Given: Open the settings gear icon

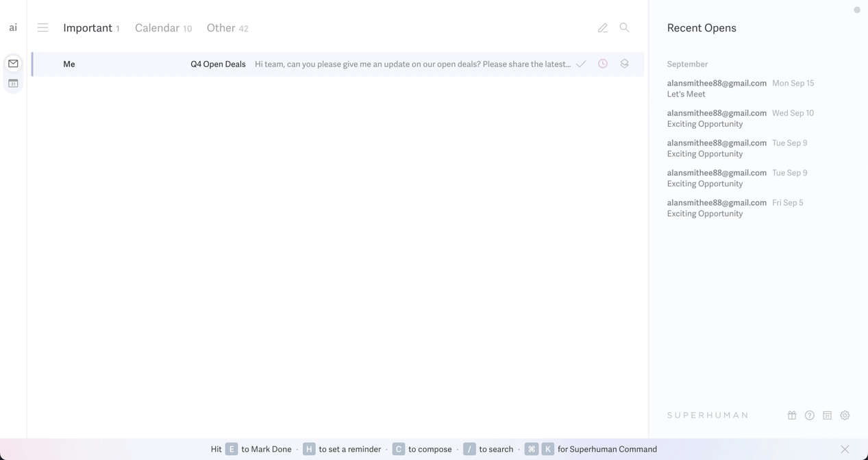Looking at the screenshot, I should point(845,415).
